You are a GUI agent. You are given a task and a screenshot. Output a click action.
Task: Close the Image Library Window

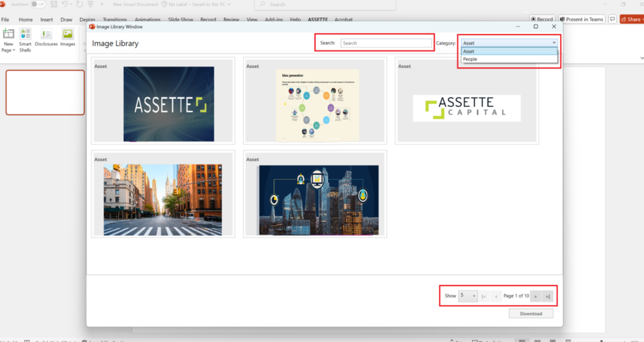tap(553, 26)
